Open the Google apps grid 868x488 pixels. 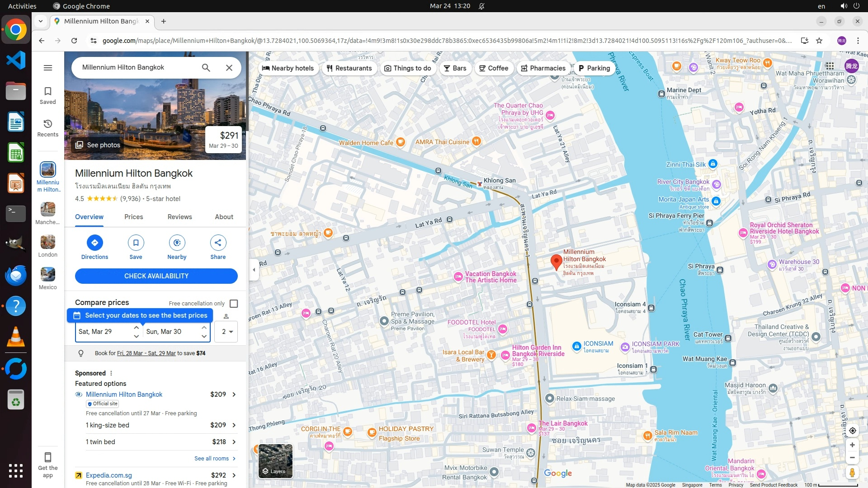829,66
